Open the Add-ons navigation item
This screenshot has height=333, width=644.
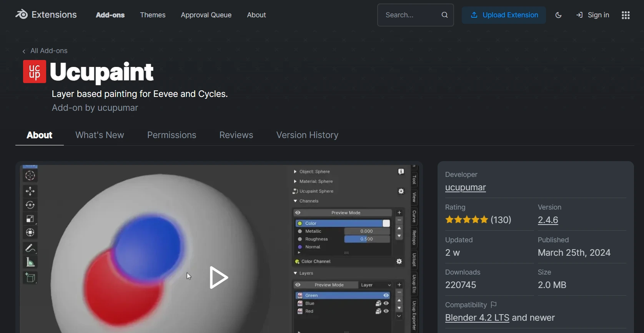point(110,15)
